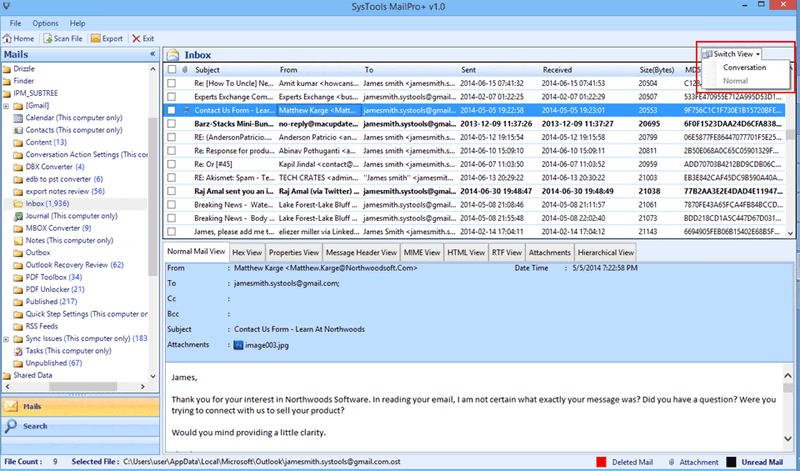The image size is (800, 471).
Task: Click the Contacts folder icon
Action: coord(18,130)
